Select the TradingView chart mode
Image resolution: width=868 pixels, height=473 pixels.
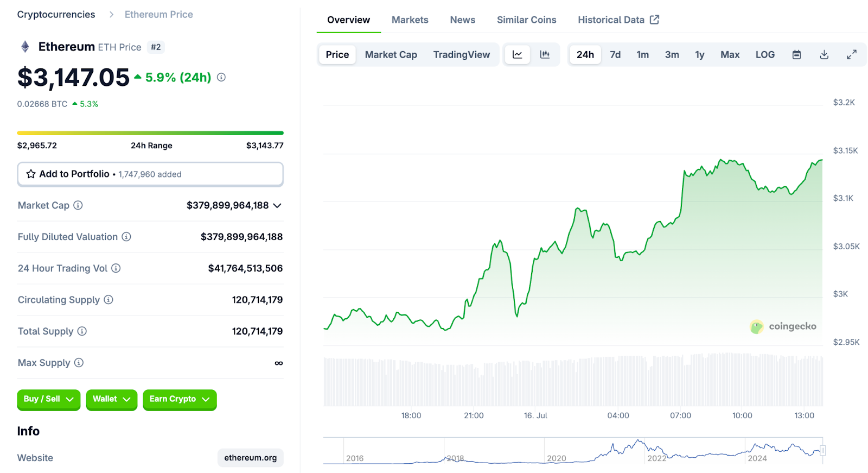coord(462,54)
